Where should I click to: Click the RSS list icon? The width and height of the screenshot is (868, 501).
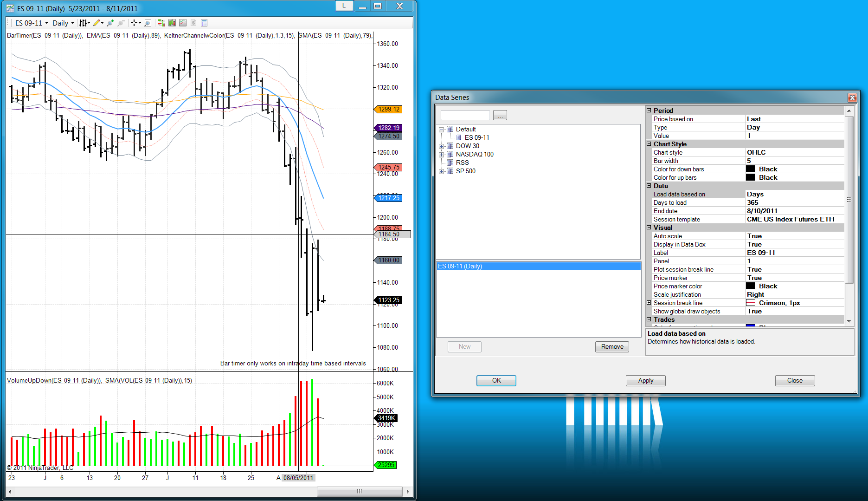click(x=450, y=163)
